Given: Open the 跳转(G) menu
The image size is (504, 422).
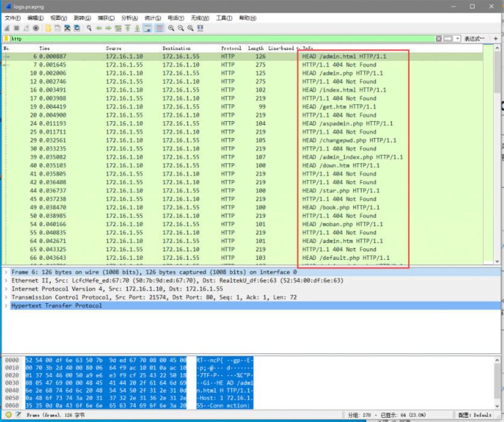Looking at the screenshot, I should [83, 18].
